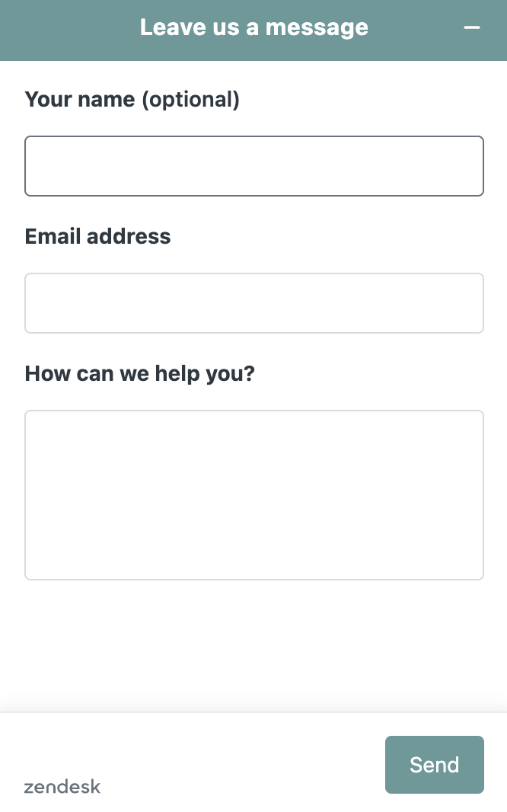507x812 pixels.
Task: Click the How can we help you? label
Action: coord(139,373)
